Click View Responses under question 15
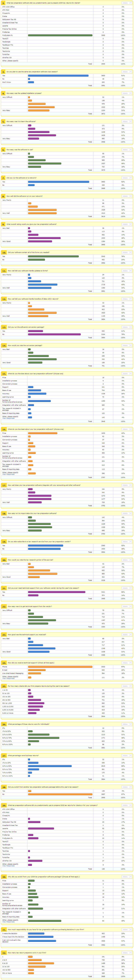 click(x=8, y=418)
